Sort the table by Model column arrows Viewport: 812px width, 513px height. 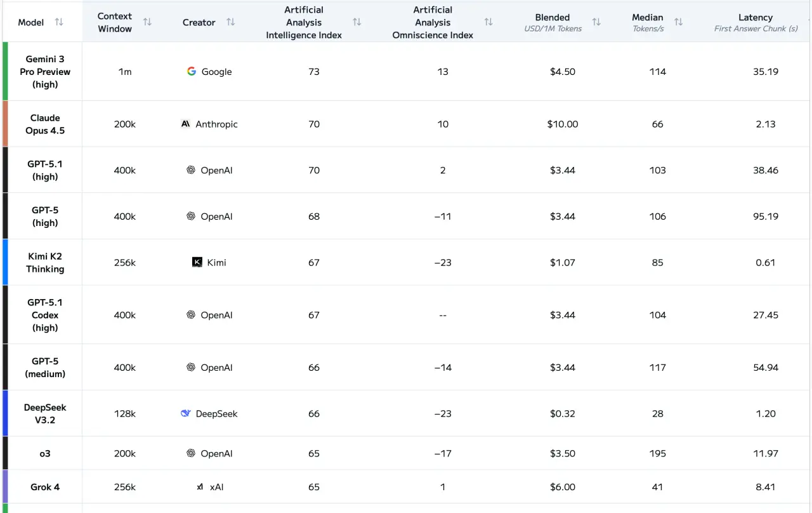point(59,22)
